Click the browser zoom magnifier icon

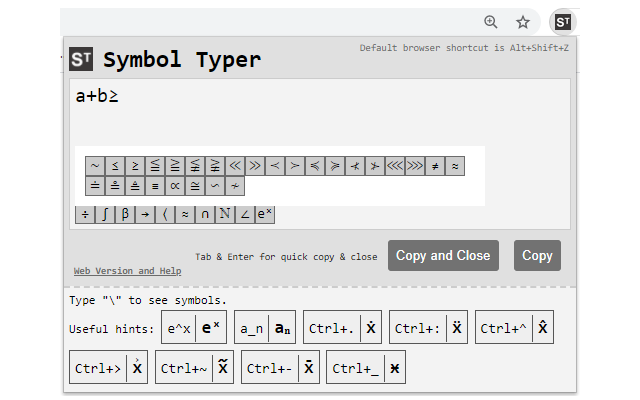pos(491,22)
